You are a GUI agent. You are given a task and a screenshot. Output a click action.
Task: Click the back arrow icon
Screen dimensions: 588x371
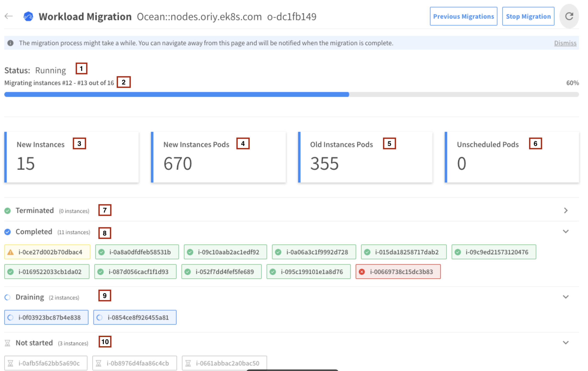click(9, 16)
